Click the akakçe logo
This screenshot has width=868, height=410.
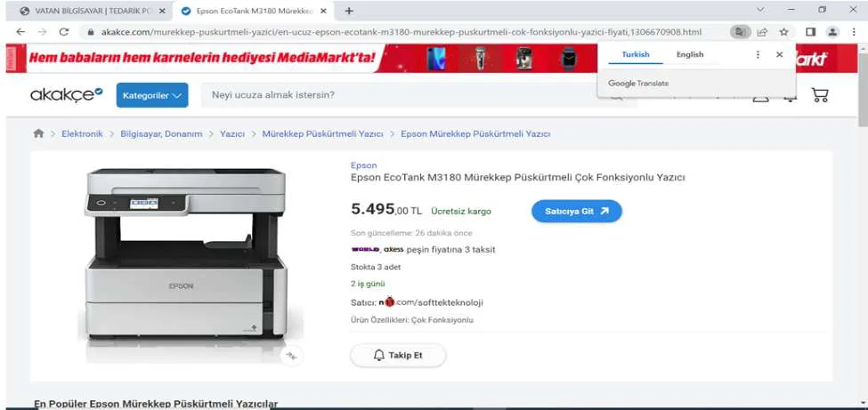[67, 94]
